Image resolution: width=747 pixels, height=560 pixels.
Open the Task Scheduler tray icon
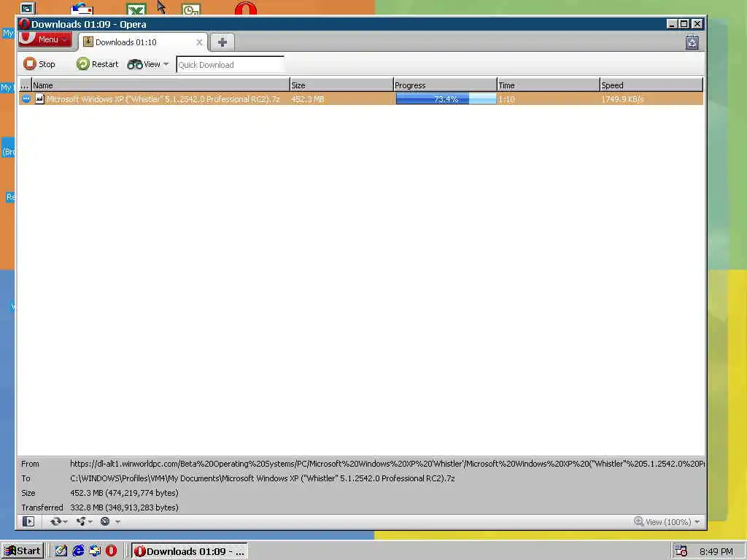681,551
